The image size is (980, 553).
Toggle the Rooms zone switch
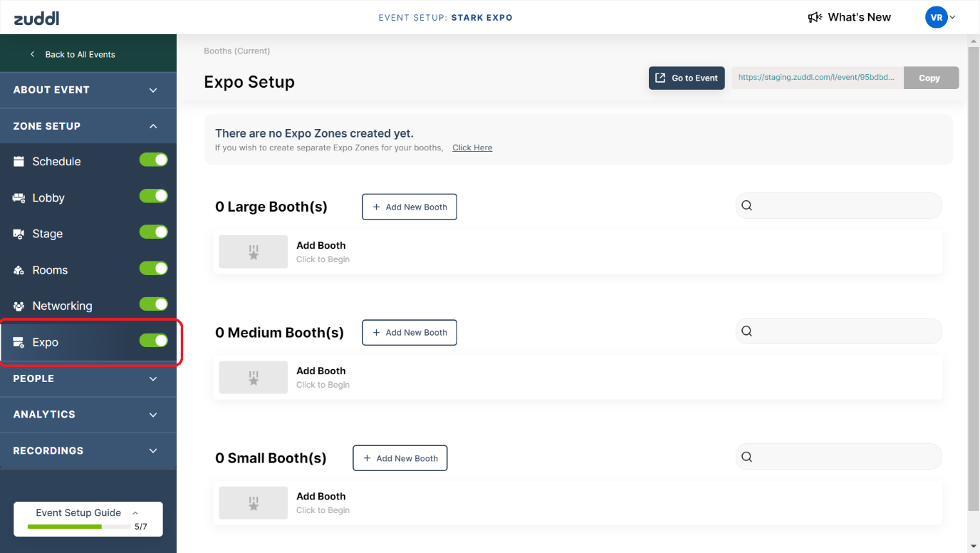pos(153,268)
